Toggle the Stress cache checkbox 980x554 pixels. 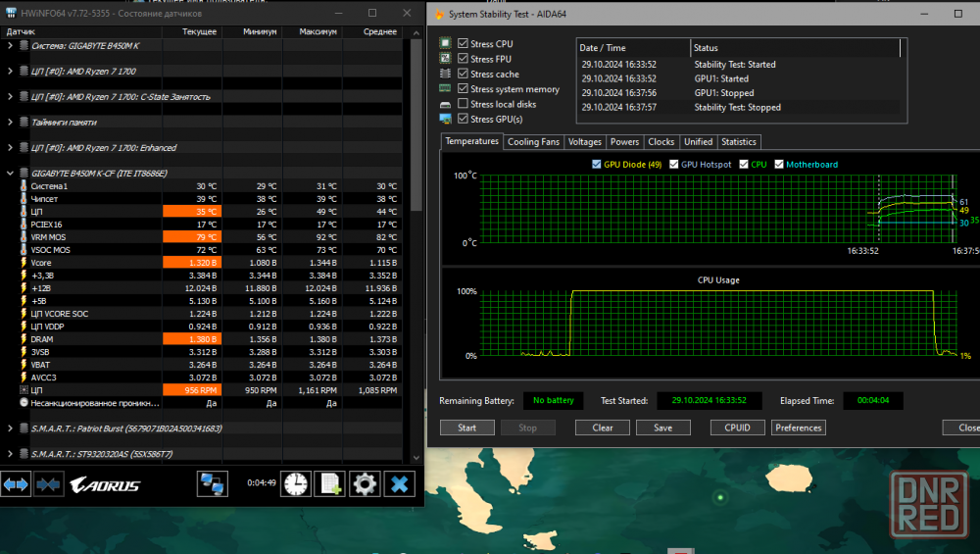click(x=464, y=74)
